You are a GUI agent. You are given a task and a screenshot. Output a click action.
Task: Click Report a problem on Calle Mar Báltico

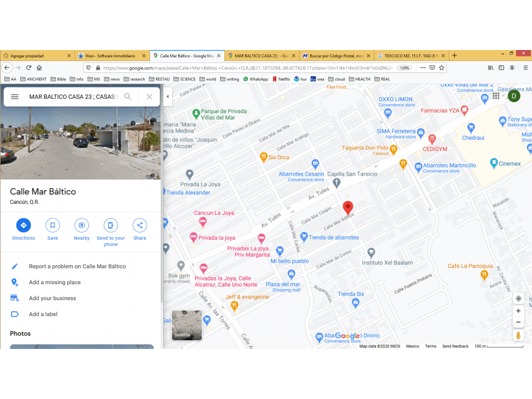click(77, 266)
